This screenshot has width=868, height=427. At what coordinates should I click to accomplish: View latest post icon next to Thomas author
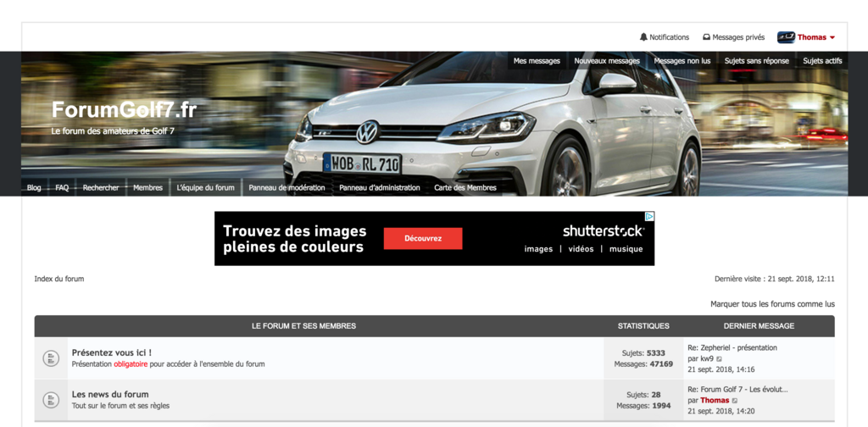pos(735,401)
